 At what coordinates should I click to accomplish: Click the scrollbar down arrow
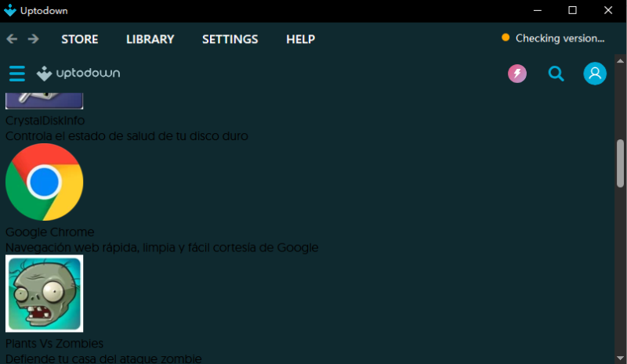[620, 358]
